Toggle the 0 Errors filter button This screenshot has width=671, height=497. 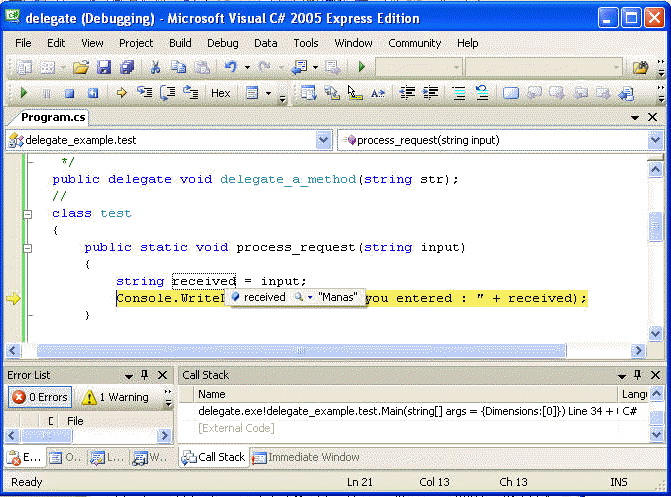tap(39, 397)
